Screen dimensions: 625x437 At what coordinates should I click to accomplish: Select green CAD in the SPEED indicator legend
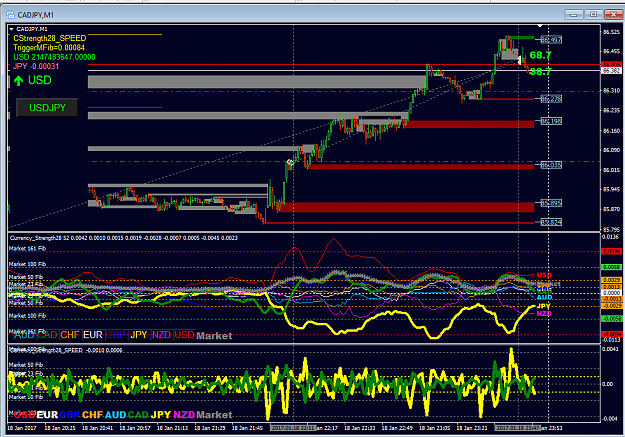pos(138,415)
